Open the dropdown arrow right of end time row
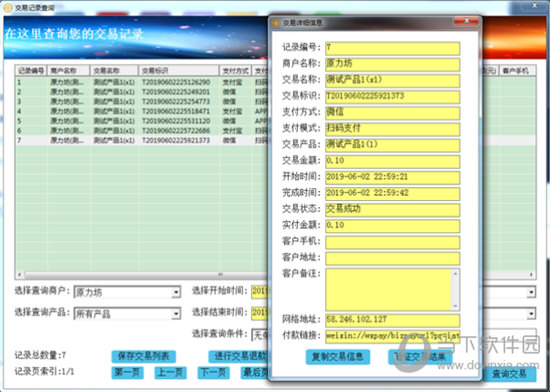Viewport: 550px width, 392px height. (x=531, y=313)
